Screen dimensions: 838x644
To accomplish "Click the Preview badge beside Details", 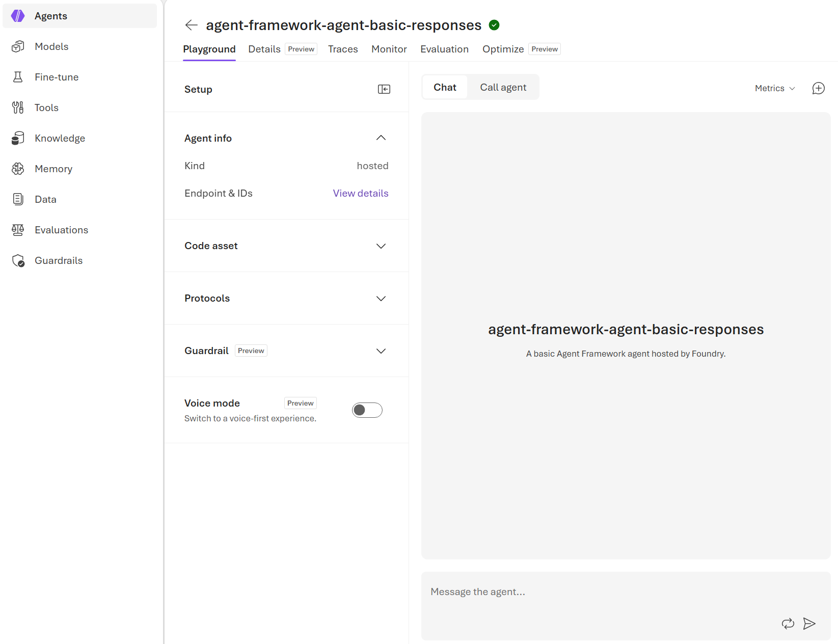I will click(301, 49).
